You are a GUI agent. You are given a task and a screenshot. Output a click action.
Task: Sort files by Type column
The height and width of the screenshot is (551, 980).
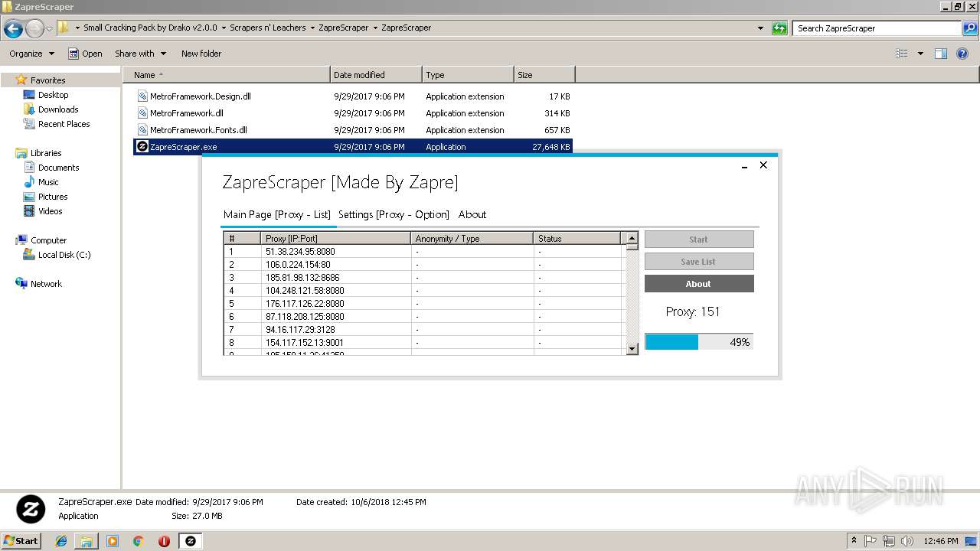pos(468,75)
